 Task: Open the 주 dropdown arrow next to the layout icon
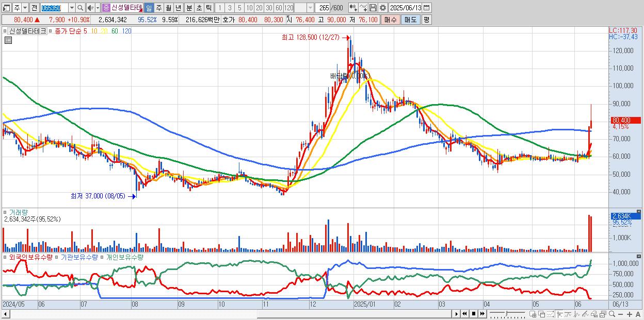25,8
